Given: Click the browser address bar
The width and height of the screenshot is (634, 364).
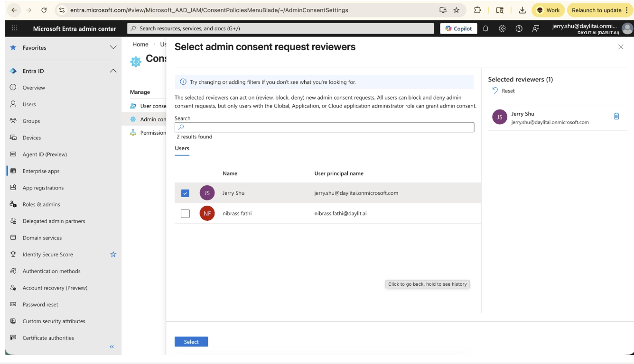Looking at the screenshot, I should 252,10.
